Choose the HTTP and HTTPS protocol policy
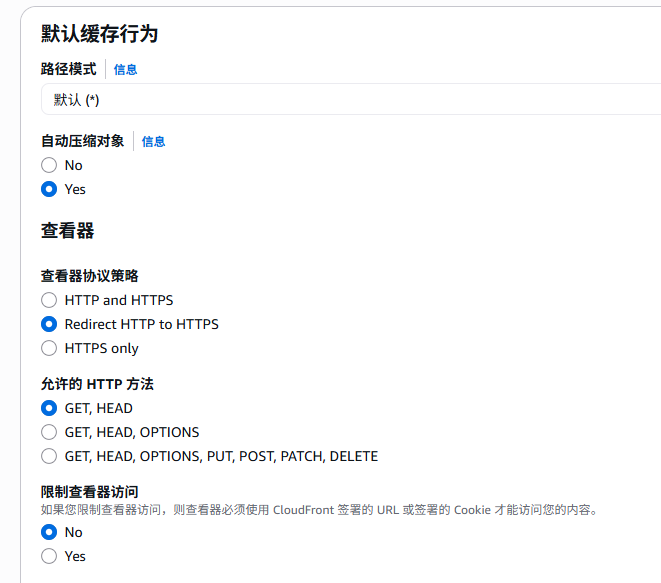 click(49, 300)
